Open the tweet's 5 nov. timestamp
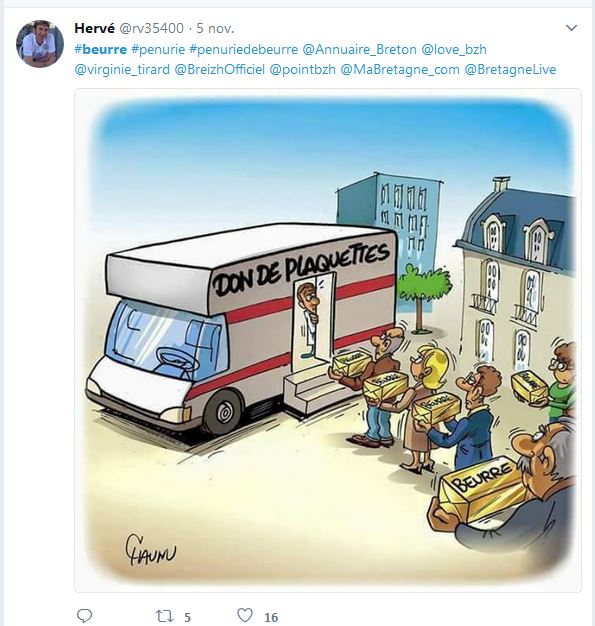This screenshot has width=595, height=626. click(215, 28)
